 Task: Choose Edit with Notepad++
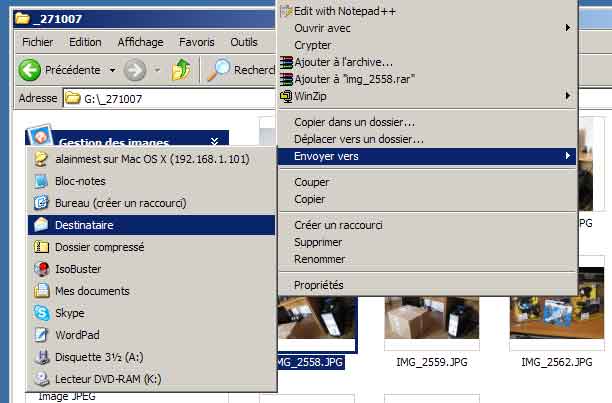pyautogui.click(x=427, y=11)
